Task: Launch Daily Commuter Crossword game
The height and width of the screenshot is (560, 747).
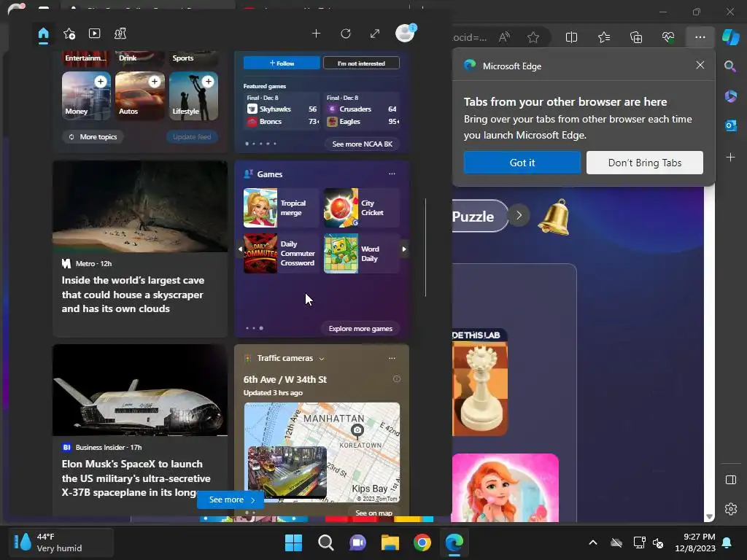Action: [281, 253]
